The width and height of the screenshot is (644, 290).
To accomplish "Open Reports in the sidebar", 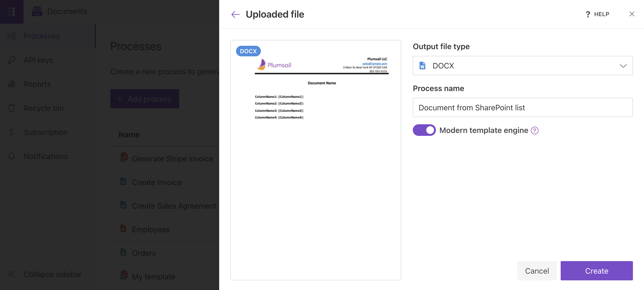I will point(47,84).
